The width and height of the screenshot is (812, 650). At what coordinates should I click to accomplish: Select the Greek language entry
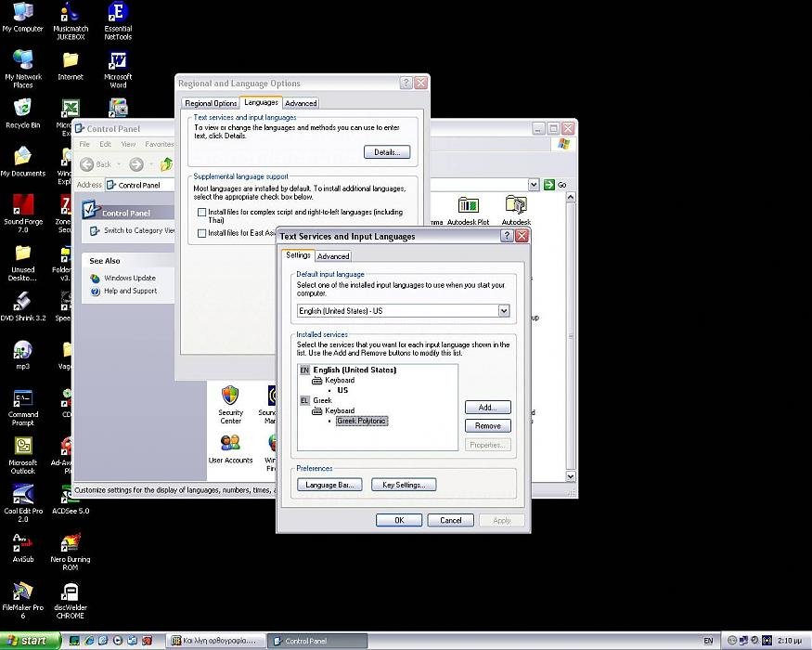[322, 400]
